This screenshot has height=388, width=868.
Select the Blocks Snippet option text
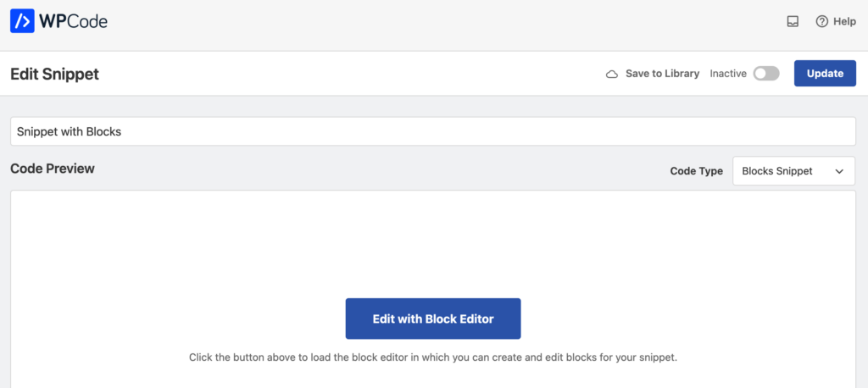tap(777, 171)
